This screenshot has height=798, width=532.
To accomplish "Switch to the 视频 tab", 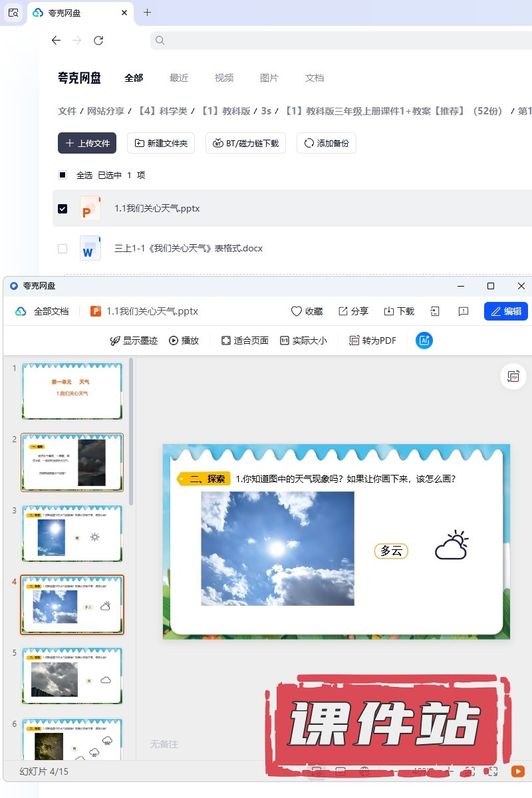I will [x=224, y=78].
